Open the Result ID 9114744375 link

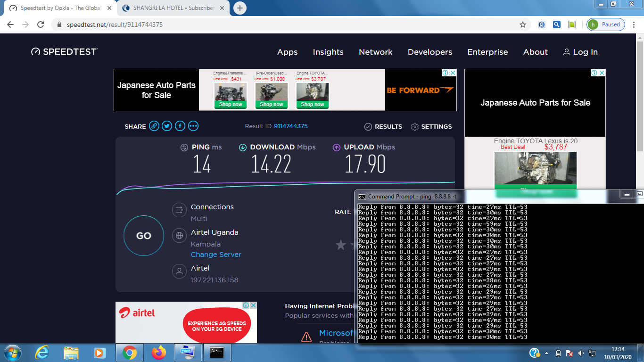290,126
